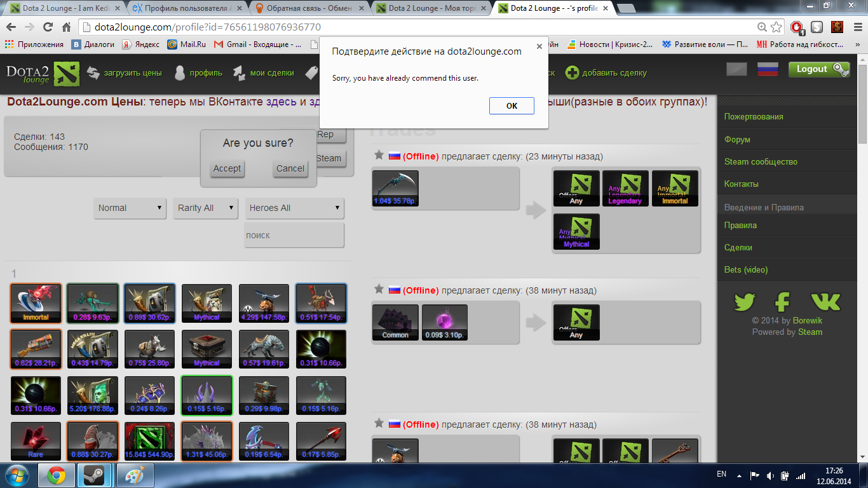Open the Facebook icon link
The height and width of the screenshot is (488, 868).
click(782, 301)
